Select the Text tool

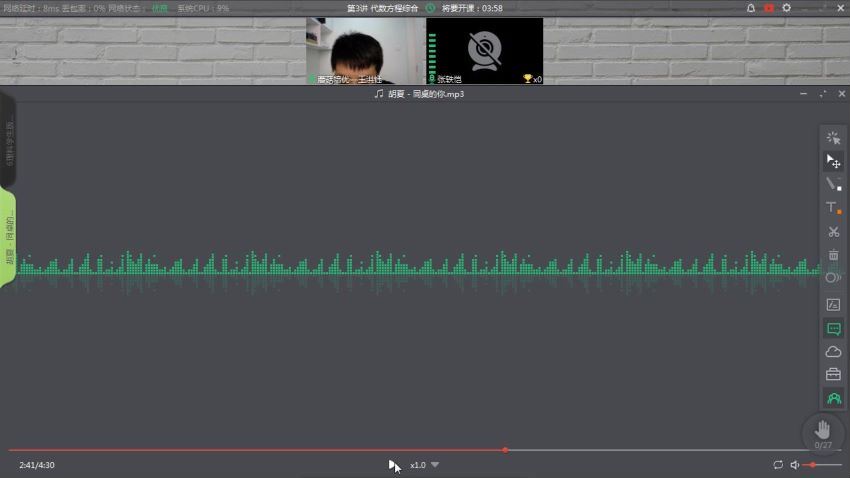[x=833, y=208]
